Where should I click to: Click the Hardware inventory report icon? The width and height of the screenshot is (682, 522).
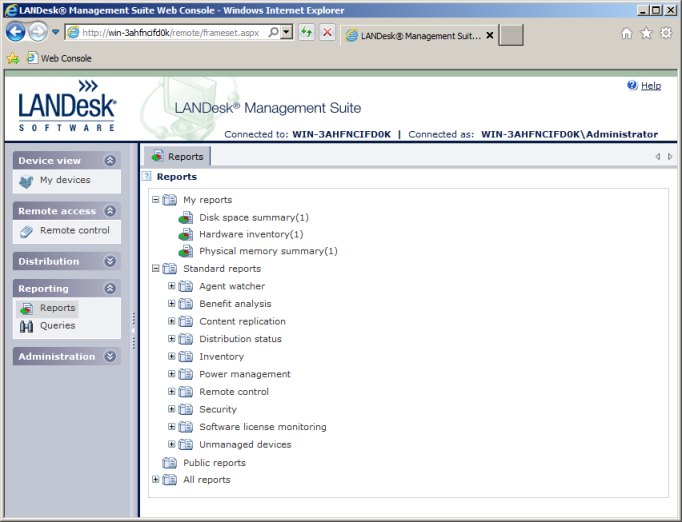point(186,235)
